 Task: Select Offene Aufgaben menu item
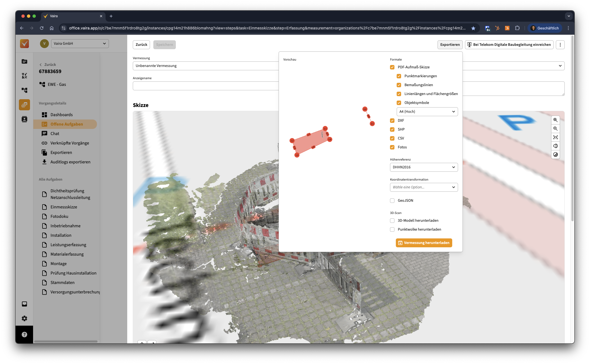click(65, 124)
